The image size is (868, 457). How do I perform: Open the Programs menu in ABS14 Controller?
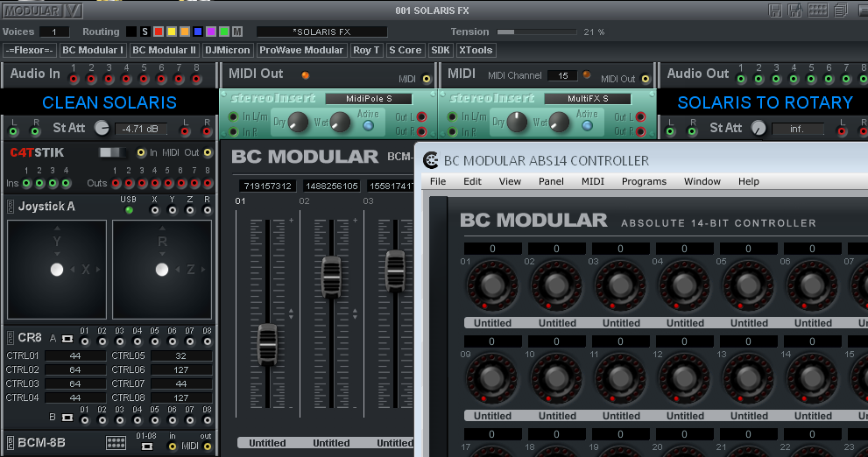tap(644, 181)
